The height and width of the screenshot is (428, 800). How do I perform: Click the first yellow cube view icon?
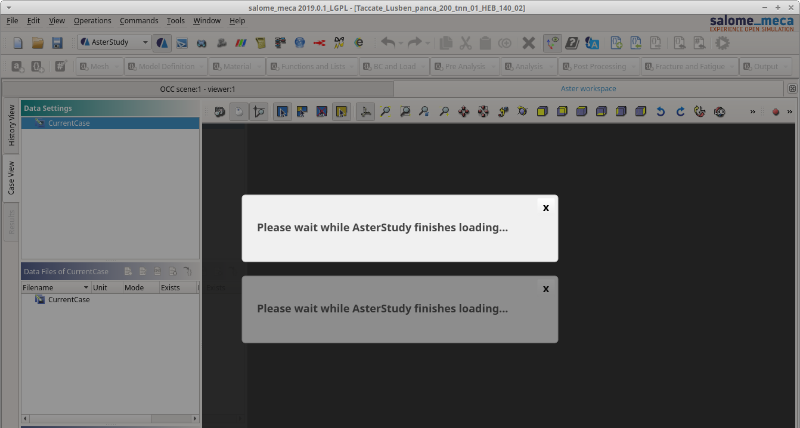[x=542, y=111]
